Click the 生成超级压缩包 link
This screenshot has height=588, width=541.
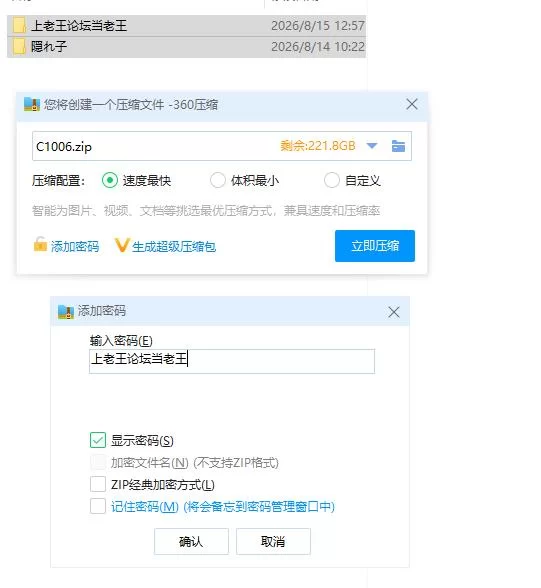(174, 246)
